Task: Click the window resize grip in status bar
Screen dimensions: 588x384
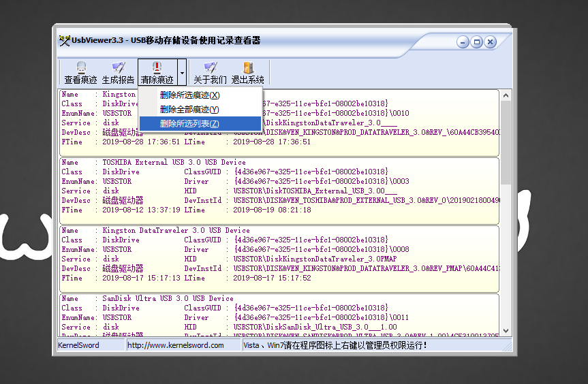Action: click(507, 347)
